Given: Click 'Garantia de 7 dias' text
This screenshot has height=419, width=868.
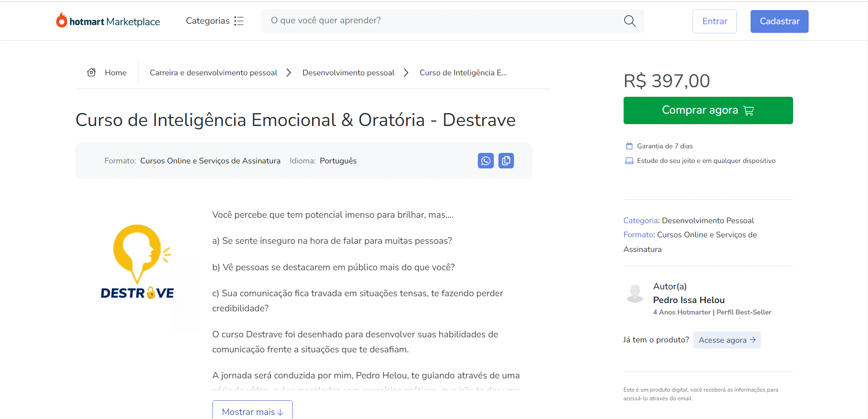Looking at the screenshot, I should [x=665, y=146].
